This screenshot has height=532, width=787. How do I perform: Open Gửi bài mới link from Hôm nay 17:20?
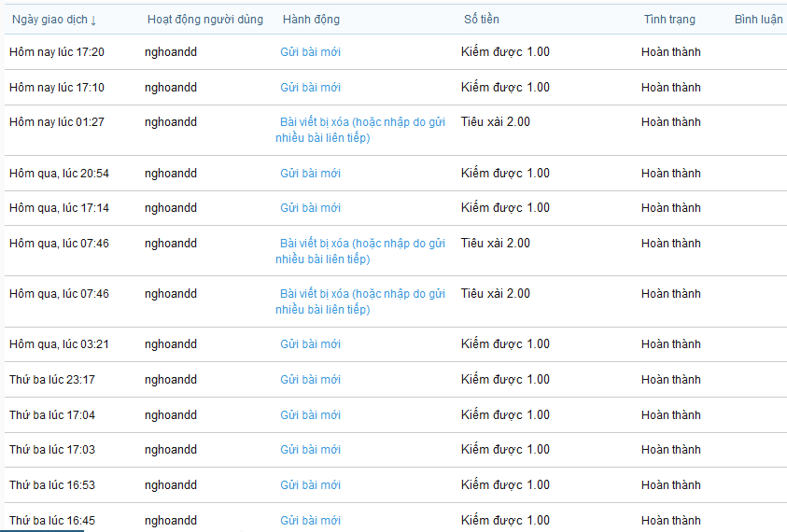pyautogui.click(x=310, y=52)
